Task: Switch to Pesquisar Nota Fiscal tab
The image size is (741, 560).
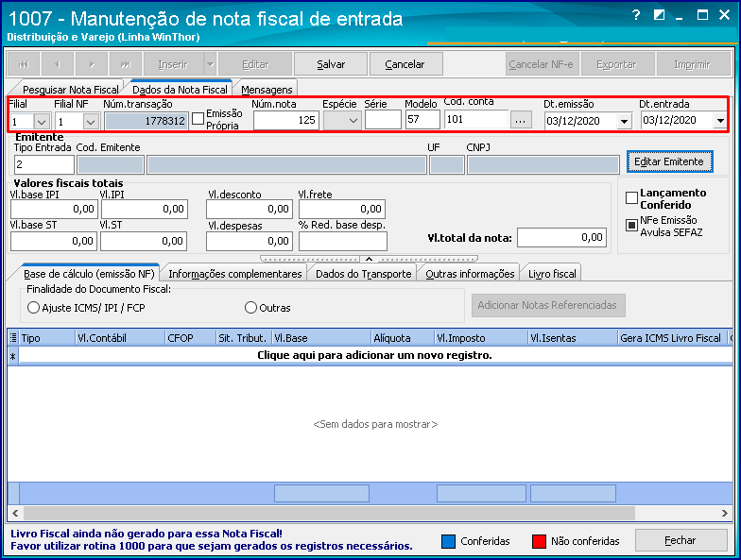Action: [x=70, y=89]
